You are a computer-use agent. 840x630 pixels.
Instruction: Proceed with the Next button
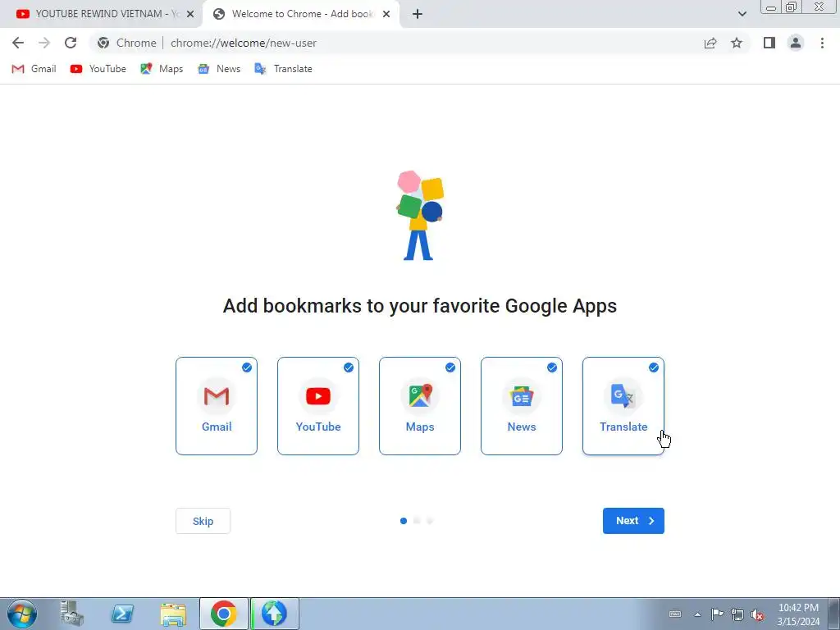(x=633, y=521)
